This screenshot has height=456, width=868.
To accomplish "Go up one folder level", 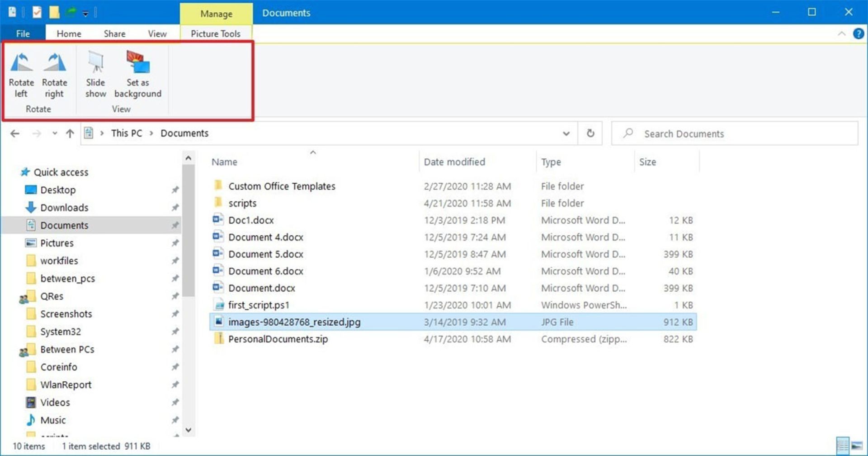I will click(x=70, y=133).
